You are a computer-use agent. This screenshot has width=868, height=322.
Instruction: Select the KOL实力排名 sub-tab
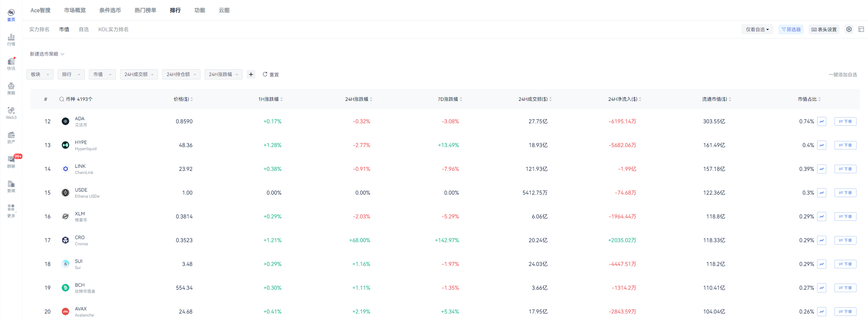113,30
